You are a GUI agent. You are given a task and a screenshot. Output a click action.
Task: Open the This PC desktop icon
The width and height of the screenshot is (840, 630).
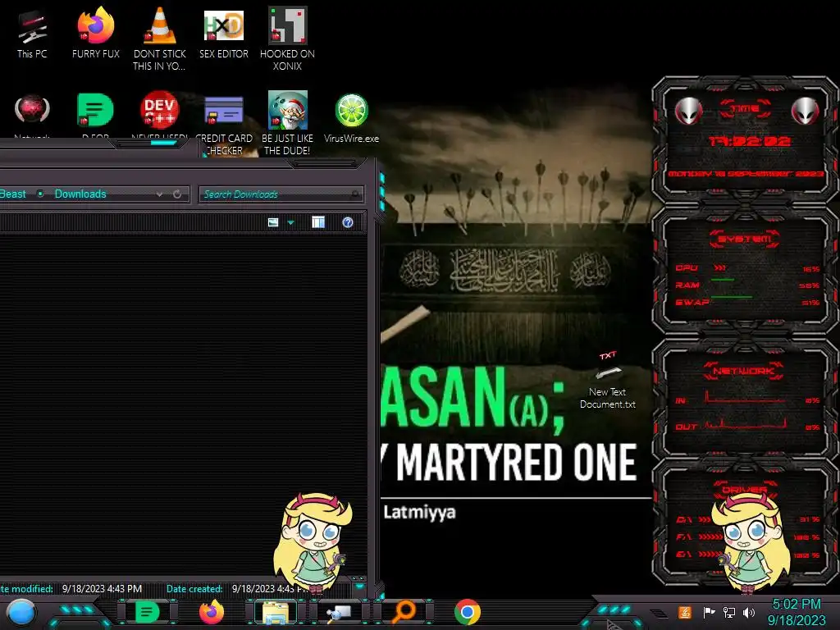tap(32, 34)
